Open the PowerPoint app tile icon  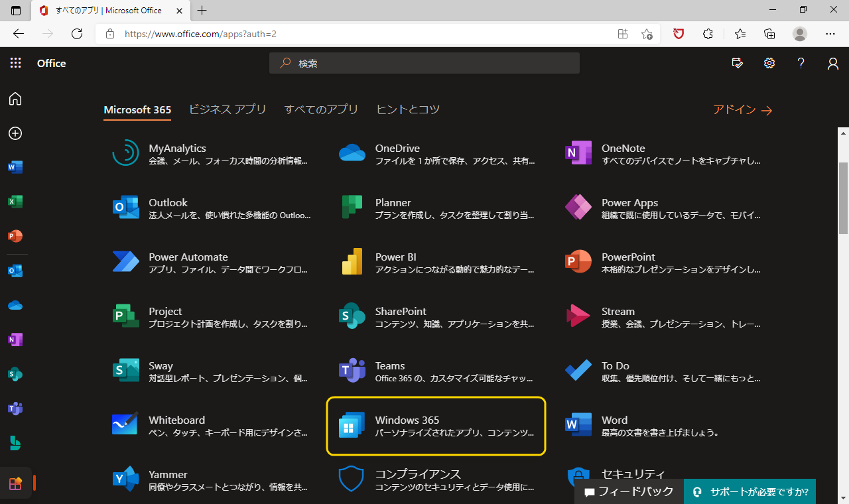[x=578, y=261]
